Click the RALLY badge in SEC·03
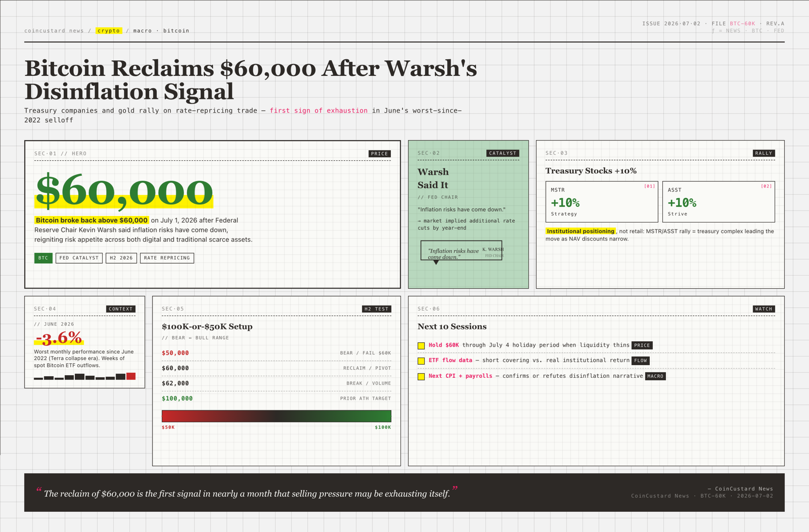The image size is (809, 532). pos(763,153)
